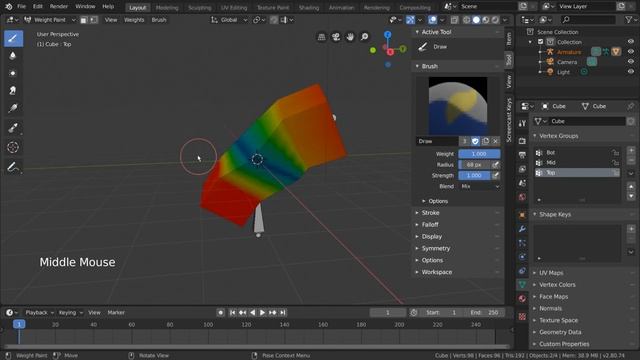Toggle overlays display in viewport
The width and height of the screenshot is (640, 360).
point(432,20)
